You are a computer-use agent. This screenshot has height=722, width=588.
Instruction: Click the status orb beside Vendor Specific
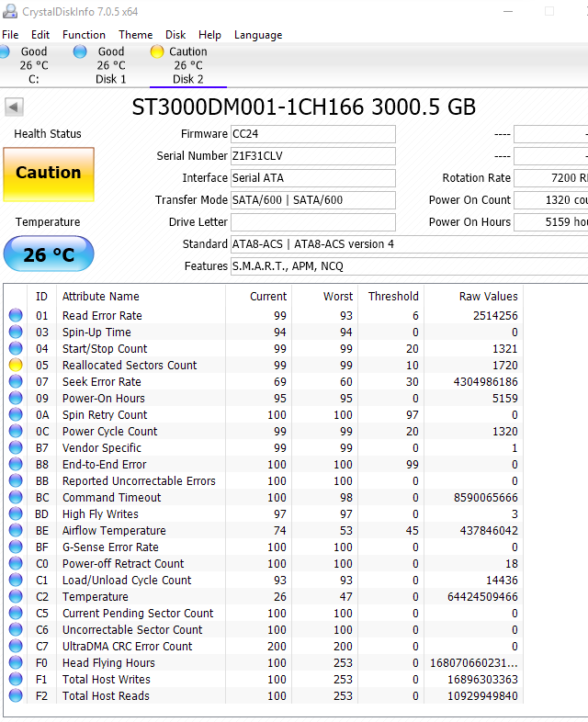[16, 447]
